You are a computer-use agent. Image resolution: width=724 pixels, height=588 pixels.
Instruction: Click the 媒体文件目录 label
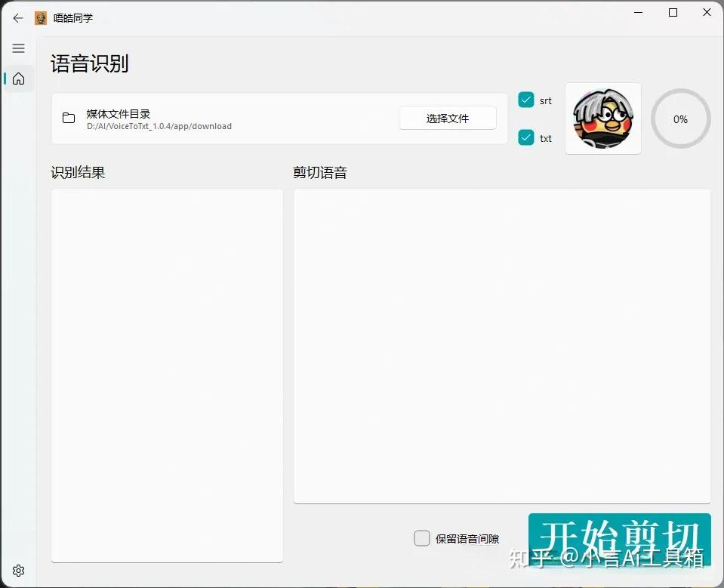click(119, 113)
